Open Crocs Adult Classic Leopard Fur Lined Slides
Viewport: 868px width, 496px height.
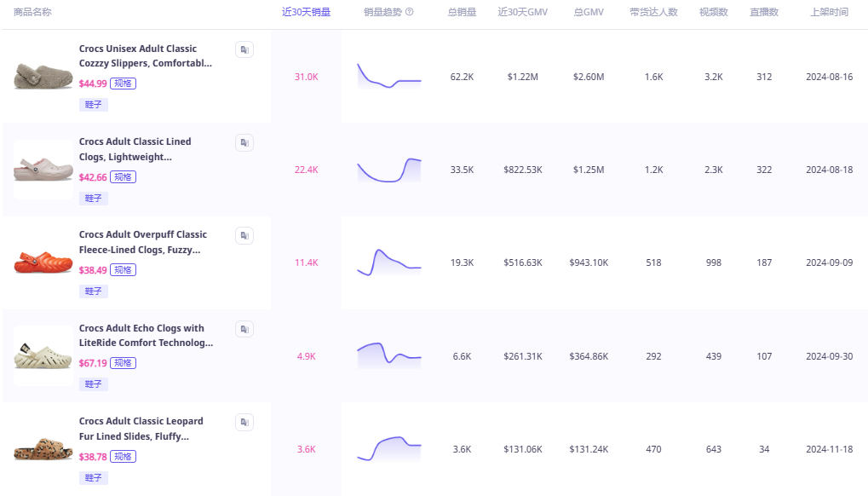pos(141,429)
